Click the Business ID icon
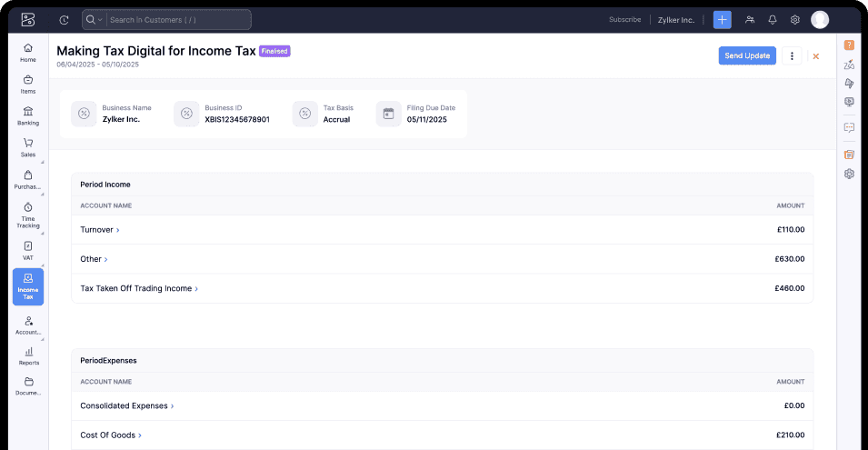The image size is (868, 450). tap(186, 114)
